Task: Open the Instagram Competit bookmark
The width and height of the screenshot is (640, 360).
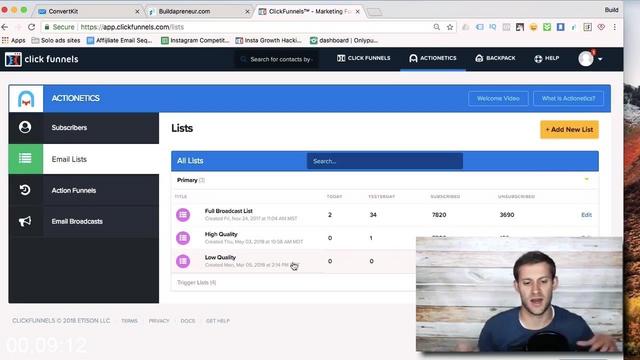Action: [195, 40]
